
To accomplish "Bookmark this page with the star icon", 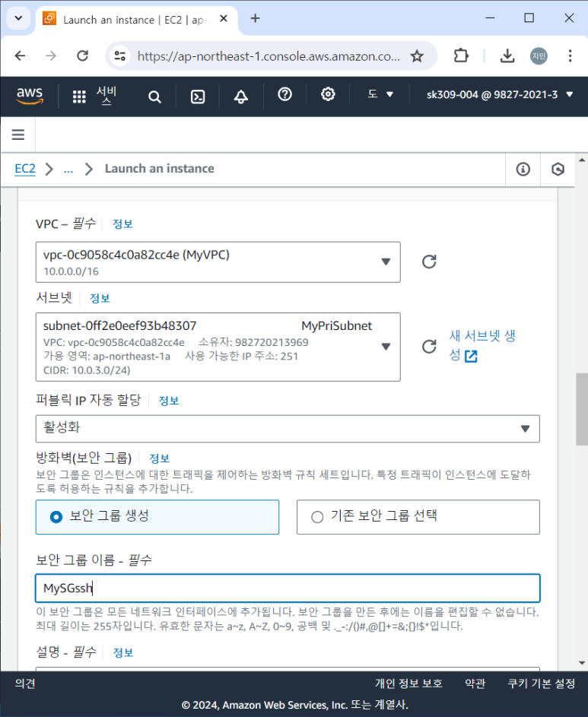I will tap(416, 56).
